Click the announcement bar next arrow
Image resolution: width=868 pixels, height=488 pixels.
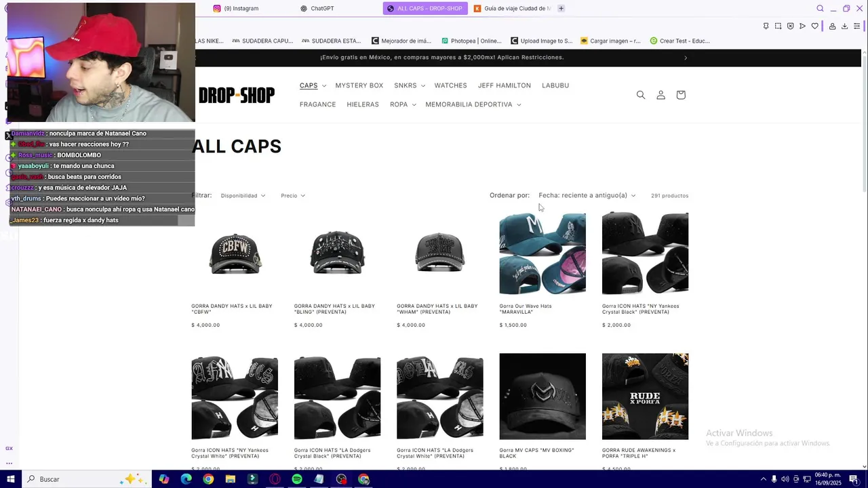686,58
